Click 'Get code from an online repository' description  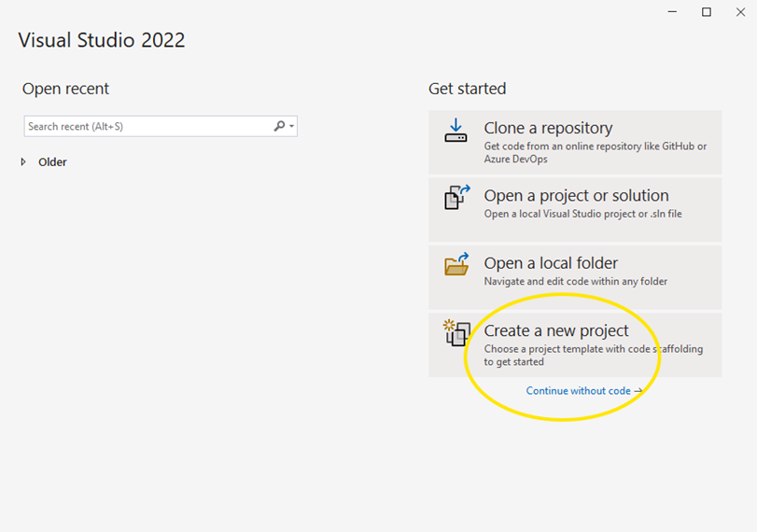point(596,152)
